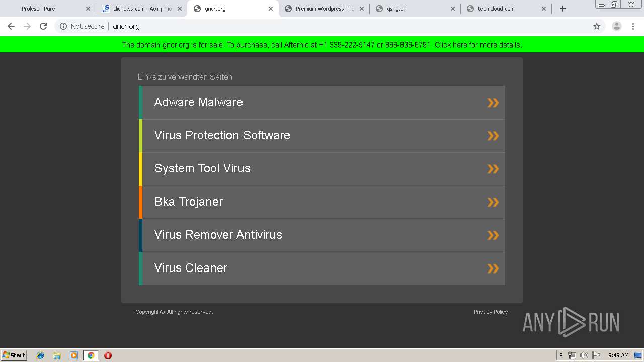Click orange arrows on Virus Remover Antivirus row
The width and height of the screenshot is (644, 362).
493,235
